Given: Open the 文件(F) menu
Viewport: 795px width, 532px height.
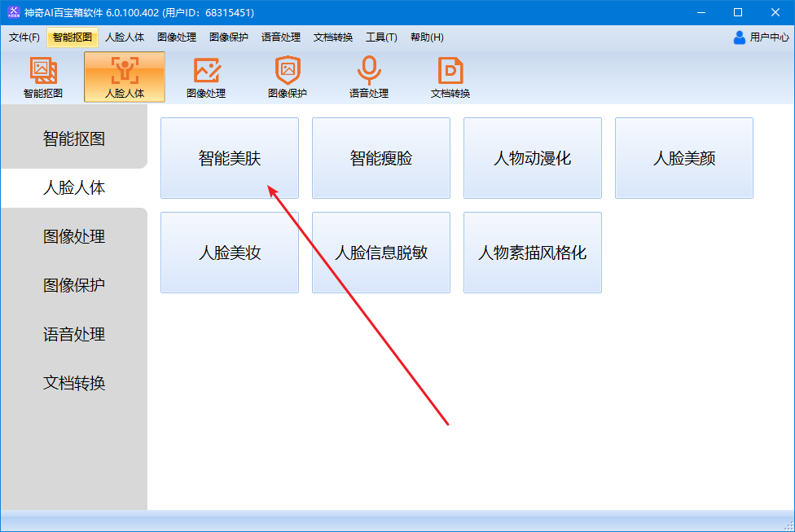Looking at the screenshot, I should click(24, 37).
